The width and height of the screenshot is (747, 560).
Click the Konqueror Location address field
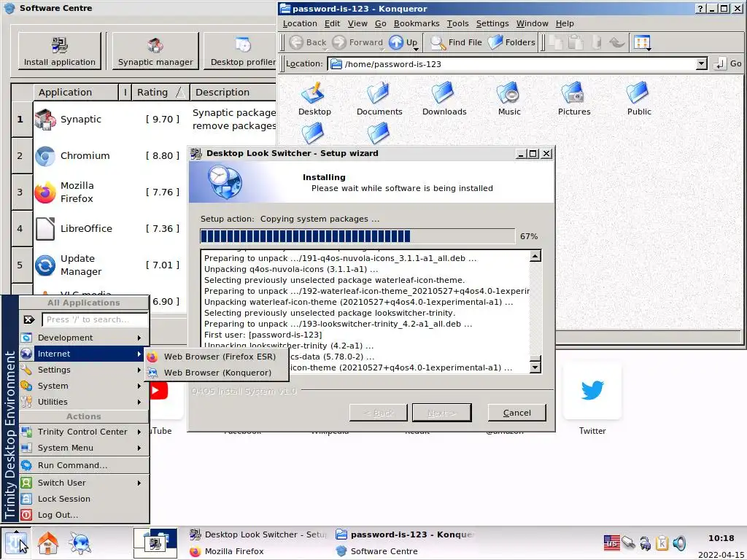[512, 64]
